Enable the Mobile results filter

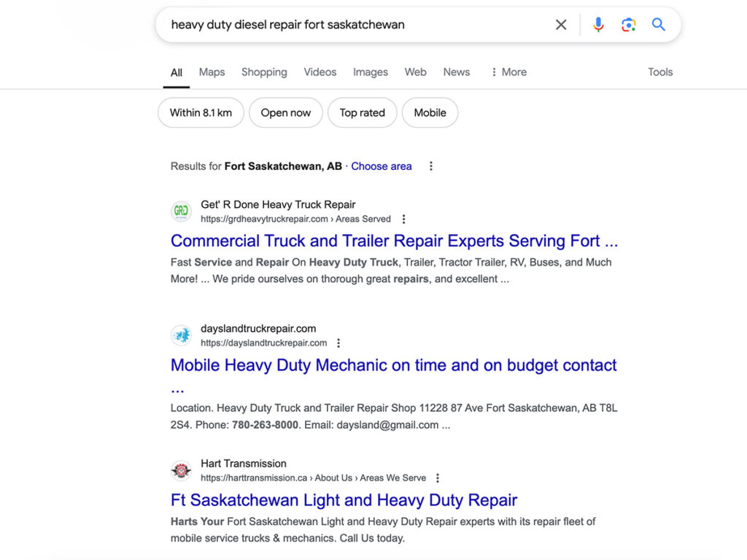(430, 112)
